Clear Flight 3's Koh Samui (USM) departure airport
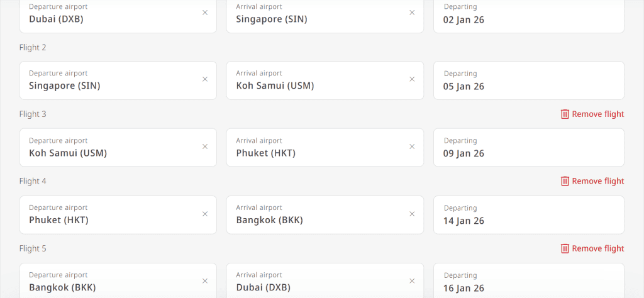Screen dimensions: 644x298 coord(205,146)
